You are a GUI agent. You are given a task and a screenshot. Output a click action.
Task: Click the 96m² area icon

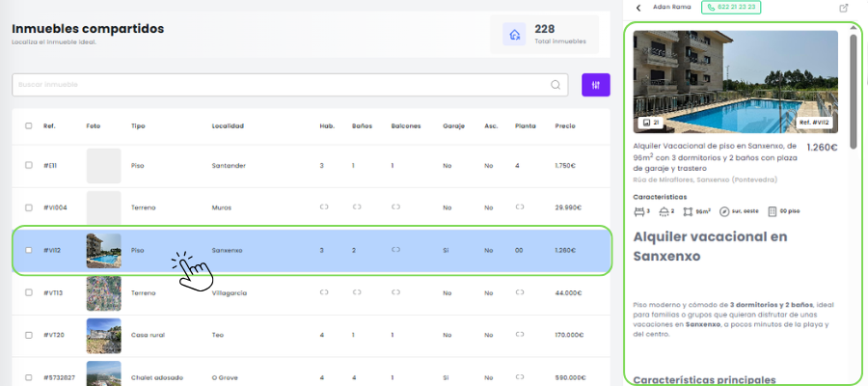(688, 211)
